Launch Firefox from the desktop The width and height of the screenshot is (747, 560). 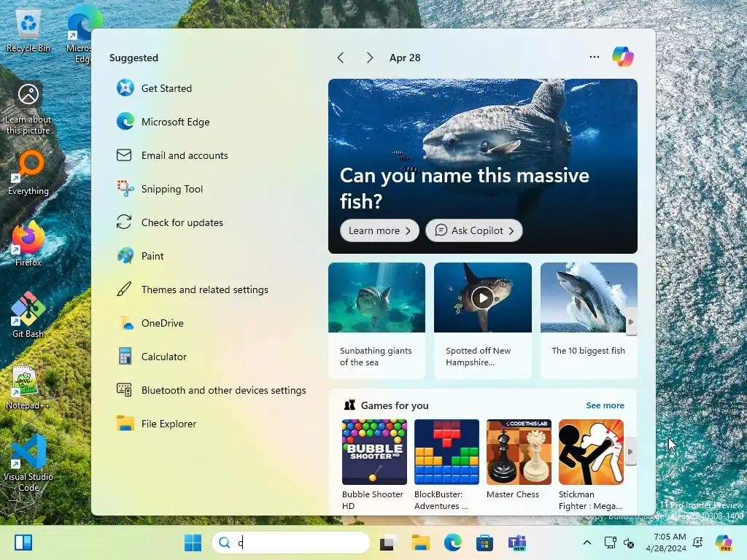(x=28, y=244)
